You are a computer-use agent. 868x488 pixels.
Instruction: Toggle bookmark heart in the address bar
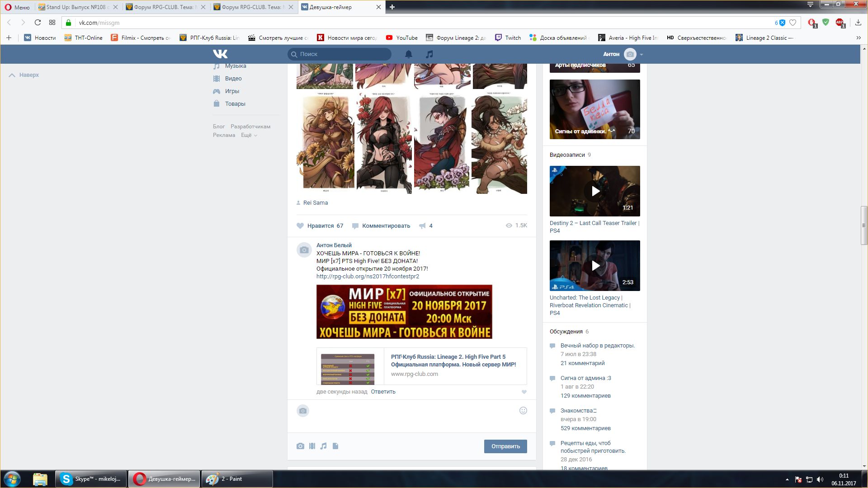coord(793,23)
